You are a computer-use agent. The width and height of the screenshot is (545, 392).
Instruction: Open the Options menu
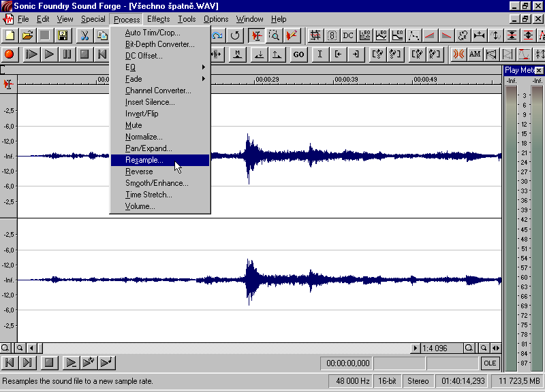tap(216, 19)
